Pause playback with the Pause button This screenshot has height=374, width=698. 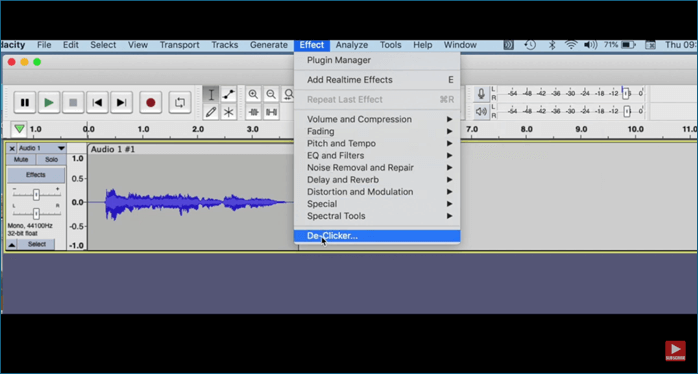(x=25, y=103)
